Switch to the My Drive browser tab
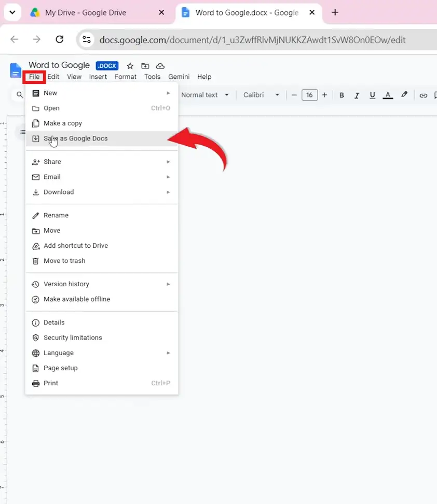Viewport: 437px width, 504px height. click(85, 12)
